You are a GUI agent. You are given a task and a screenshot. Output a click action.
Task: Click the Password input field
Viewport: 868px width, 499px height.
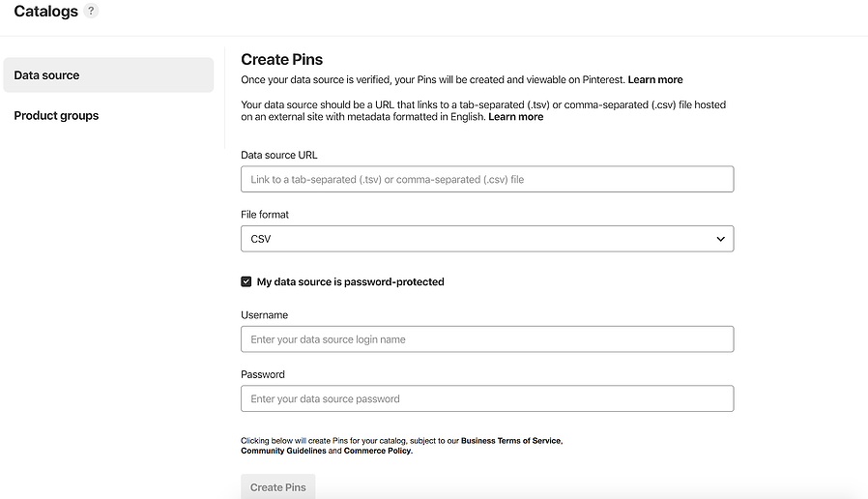click(x=486, y=398)
